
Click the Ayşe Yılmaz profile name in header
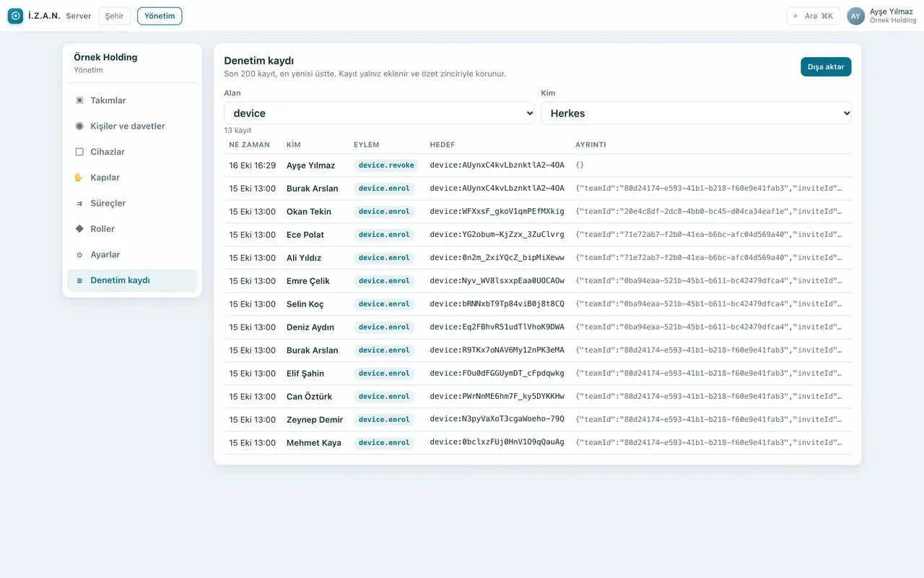coord(892,12)
